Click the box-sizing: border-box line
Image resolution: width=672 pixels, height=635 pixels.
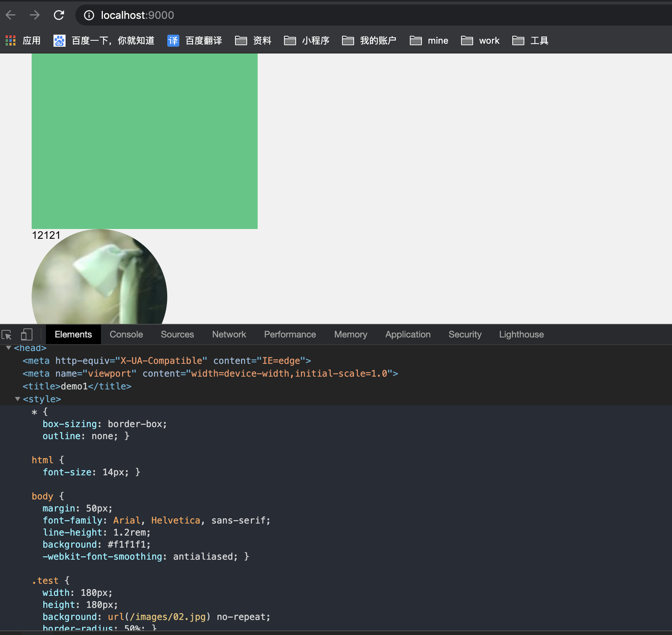coord(105,424)
